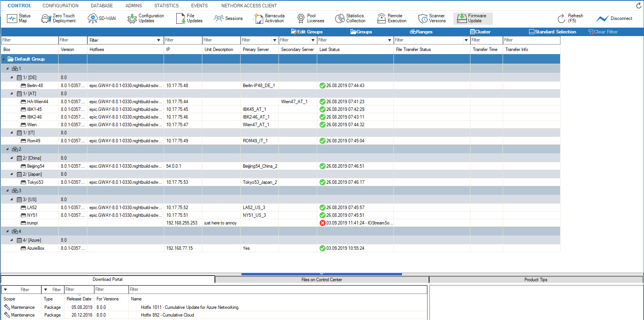The width and height of the screenshot is (644, 320).
Task: Click the Standard Selection button
Action: click(x=552, y=32)
